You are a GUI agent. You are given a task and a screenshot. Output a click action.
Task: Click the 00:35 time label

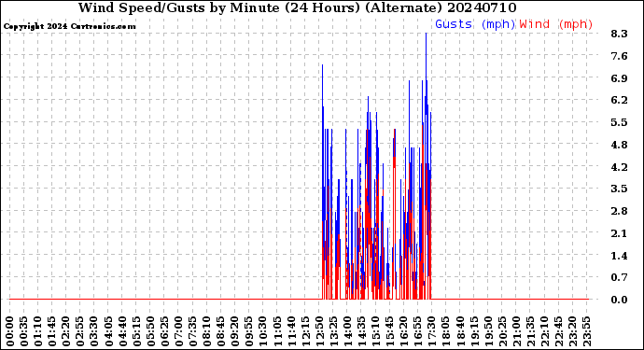point(24,331)
